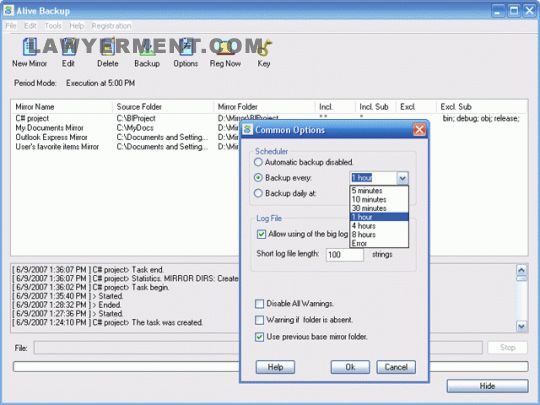This screenshot has width=540, height=405.
Task: Click C:\BIProject source folder cell
Action: click(136, 118)
